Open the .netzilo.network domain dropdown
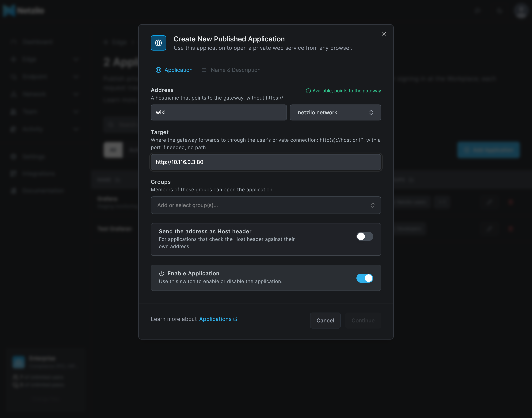The width and height of the screenshot is (532, 418). (335, 113)
